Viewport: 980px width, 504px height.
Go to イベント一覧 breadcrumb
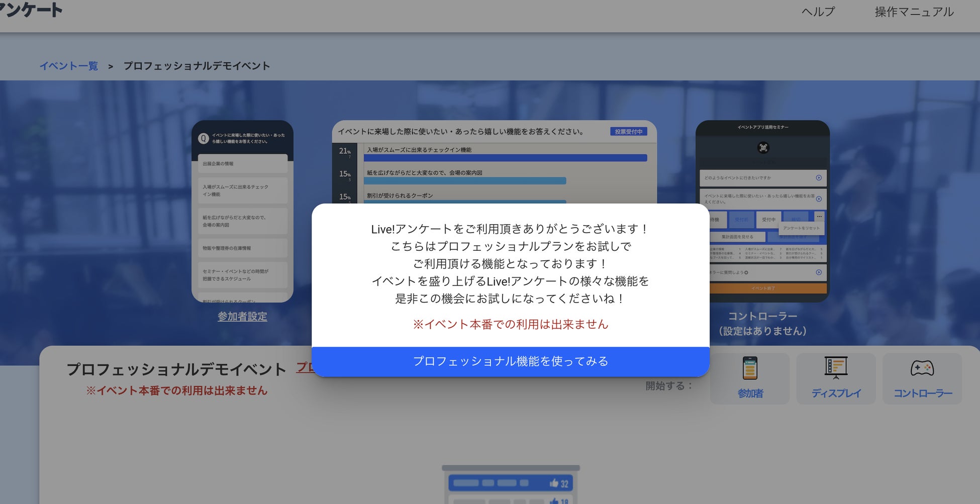[69, 66]
